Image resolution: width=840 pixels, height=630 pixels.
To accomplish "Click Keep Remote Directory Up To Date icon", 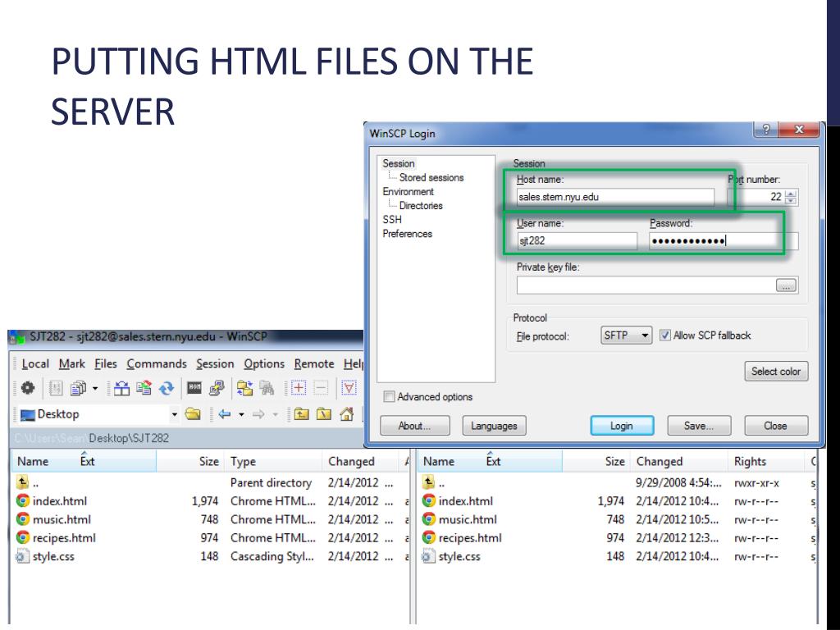I will [144, 387].
